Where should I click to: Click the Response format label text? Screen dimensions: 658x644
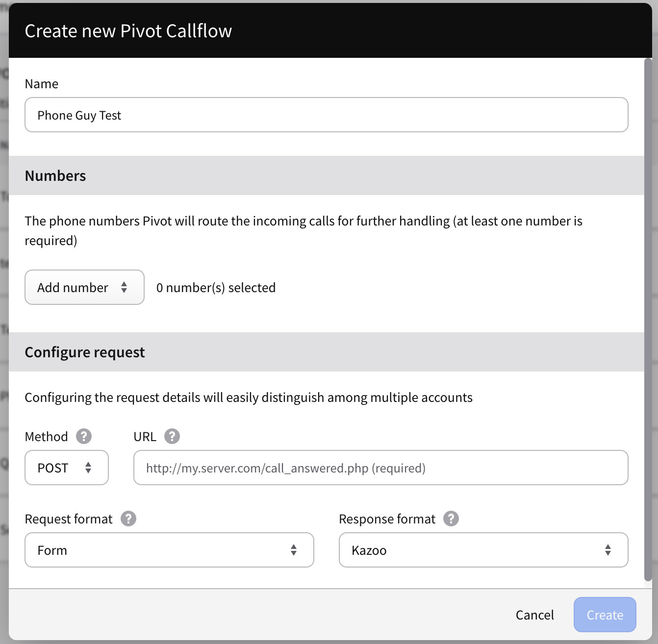point(387,519)
